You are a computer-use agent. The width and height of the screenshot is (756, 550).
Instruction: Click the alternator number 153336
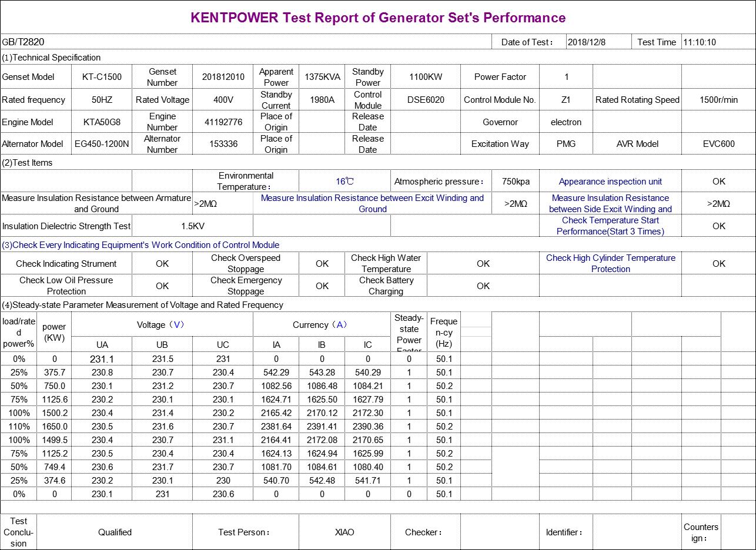(223, 144)
